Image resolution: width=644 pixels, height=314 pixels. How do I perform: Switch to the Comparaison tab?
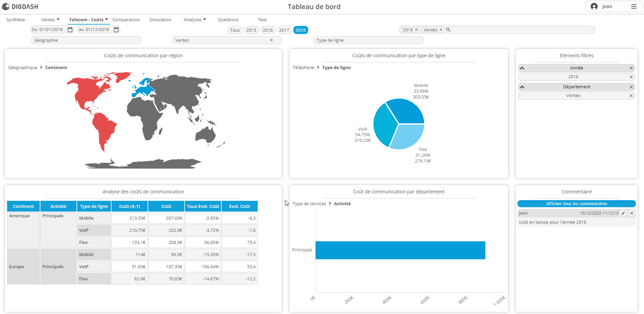pyautogui.click(x=126, y=20)
